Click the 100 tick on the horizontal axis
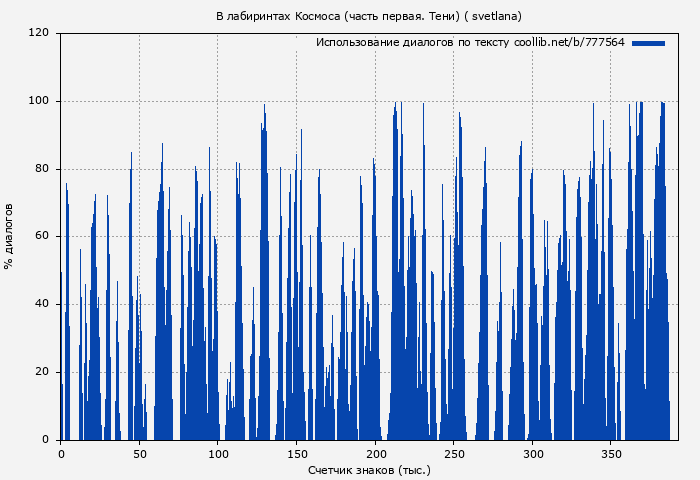 pyautogui.click(x=218, y=454)
